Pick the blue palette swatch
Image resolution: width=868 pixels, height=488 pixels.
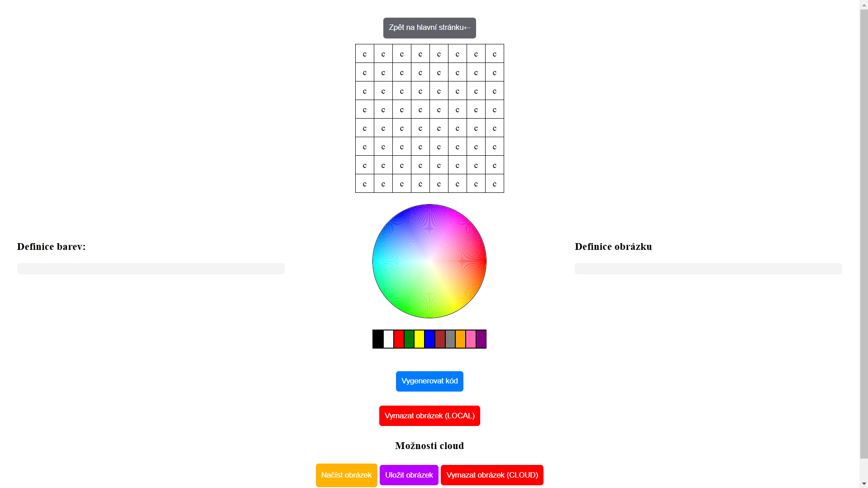coord(429,339)
